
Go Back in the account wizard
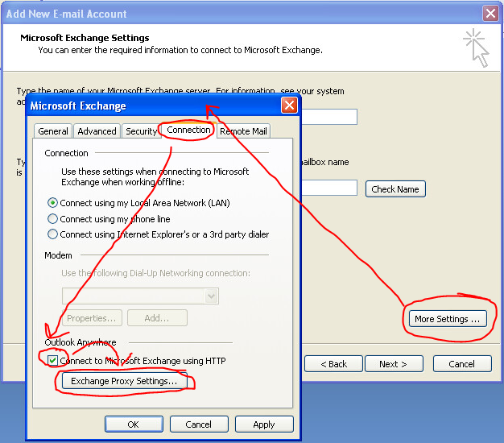tap(333, 364)
